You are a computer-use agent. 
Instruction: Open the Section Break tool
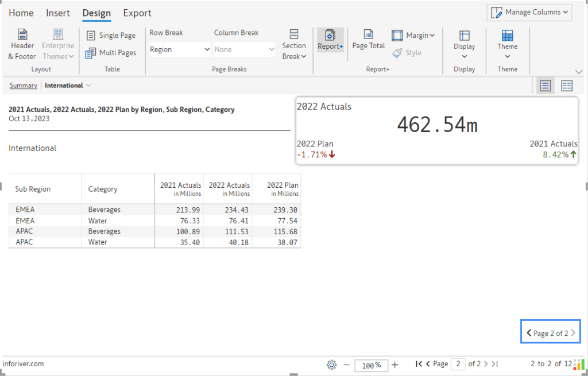coord(294,45)
